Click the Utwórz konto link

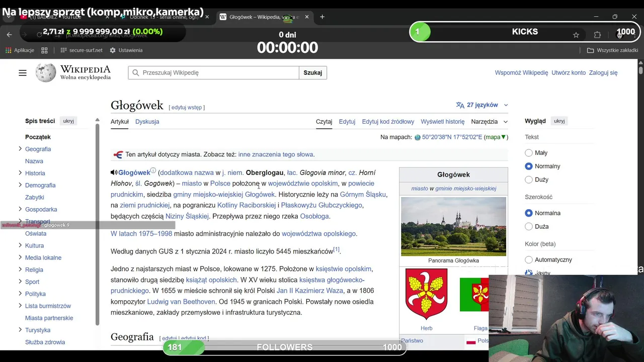[x=569, y=73]
